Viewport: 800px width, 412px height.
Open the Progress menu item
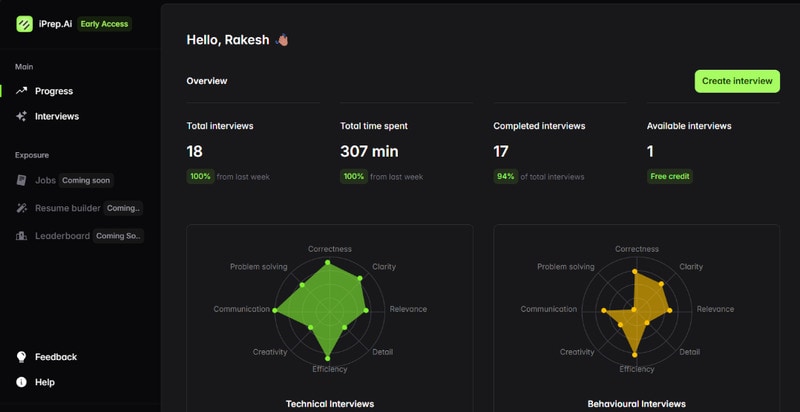pos(54,91)
